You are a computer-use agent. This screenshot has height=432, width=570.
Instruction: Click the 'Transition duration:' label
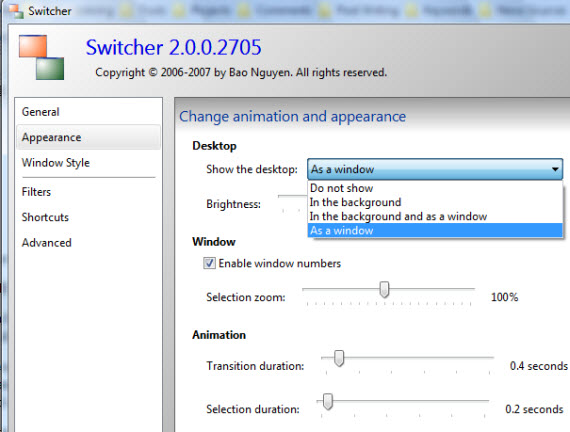pyautogui.click(x=255, y=366)
